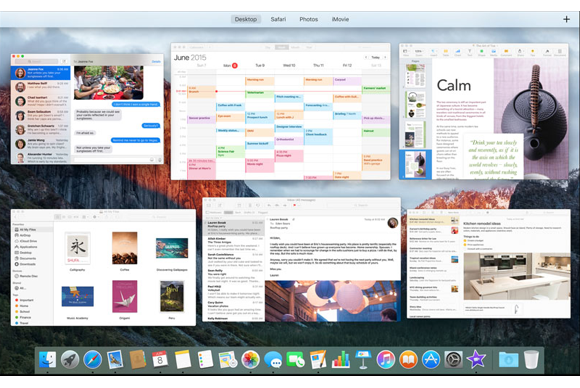This screenshot has width=580, height=388.
Task: Switch to the Desktop space
Action: 246,19
